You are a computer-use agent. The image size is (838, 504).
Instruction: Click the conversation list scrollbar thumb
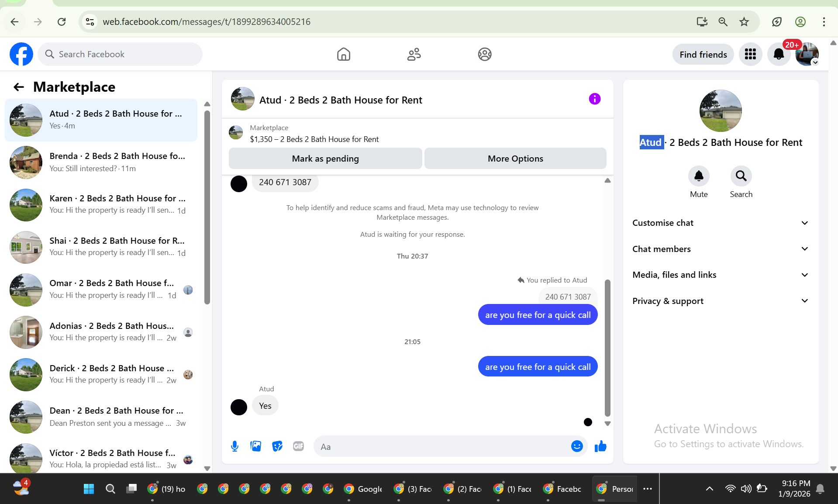pyautogui.click(x=207, y=207)
